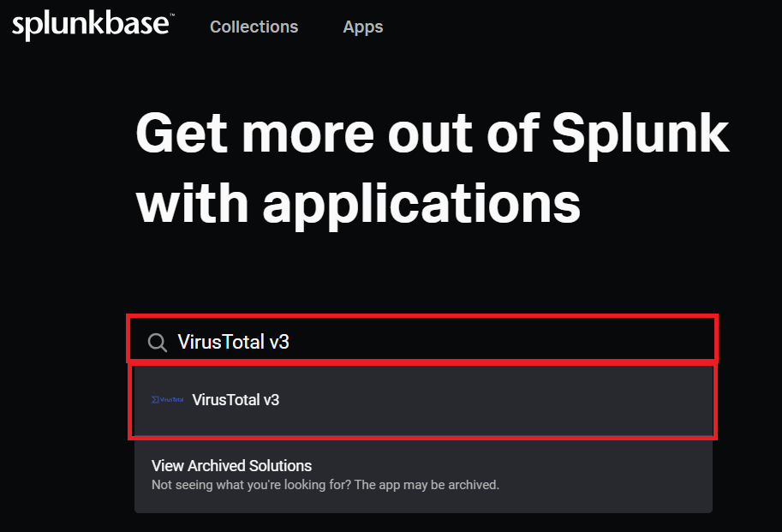Image resolution: width=782 pixels, height=532 pixels.
Task: Click the VirusTotal logo in the suggestion
Action: click(167, 400)
